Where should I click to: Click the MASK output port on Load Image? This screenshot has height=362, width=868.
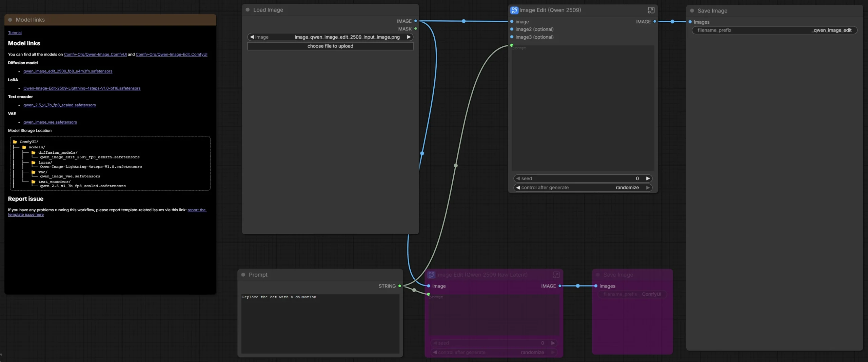coord(415,29)
